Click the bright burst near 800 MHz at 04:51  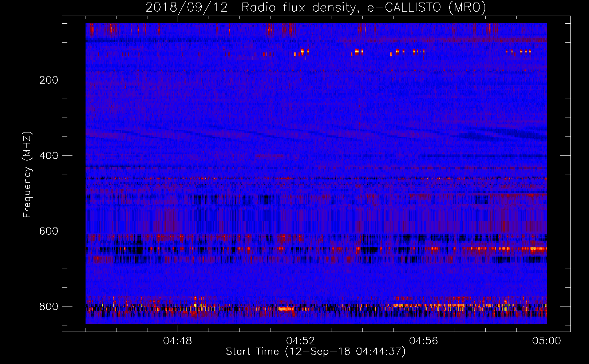[286, 309]
